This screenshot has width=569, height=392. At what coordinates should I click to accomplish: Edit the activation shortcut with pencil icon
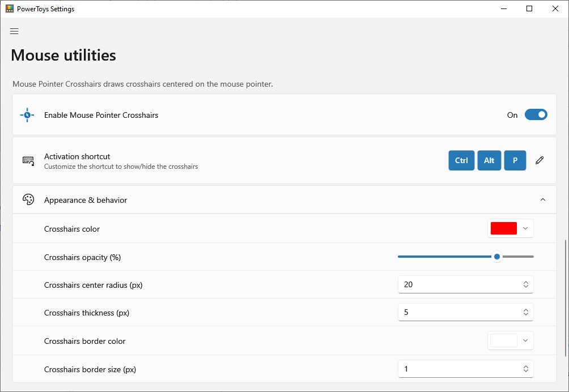pyautogui.click(x=540, y=160)
